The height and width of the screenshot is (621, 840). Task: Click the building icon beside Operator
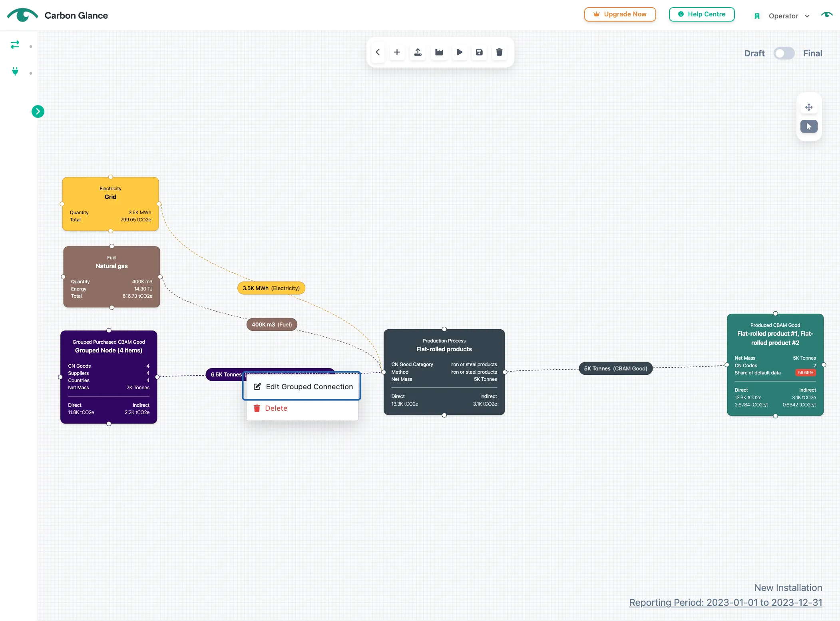757,16
